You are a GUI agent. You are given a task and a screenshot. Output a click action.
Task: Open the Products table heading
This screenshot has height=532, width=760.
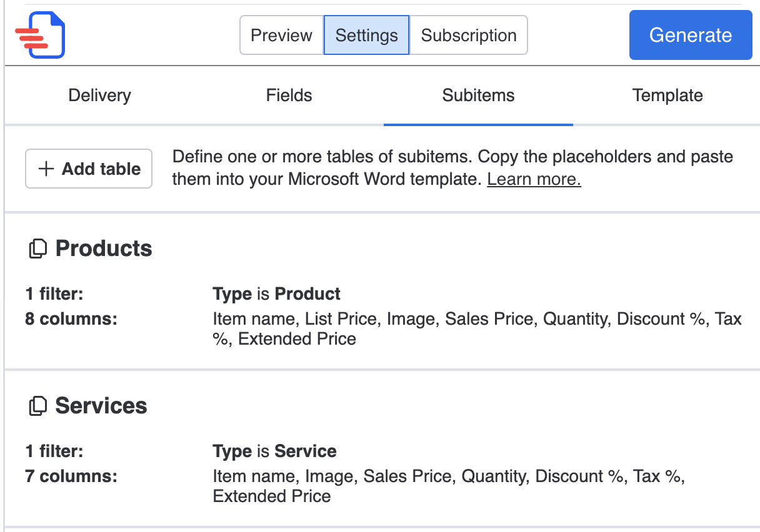104,249
